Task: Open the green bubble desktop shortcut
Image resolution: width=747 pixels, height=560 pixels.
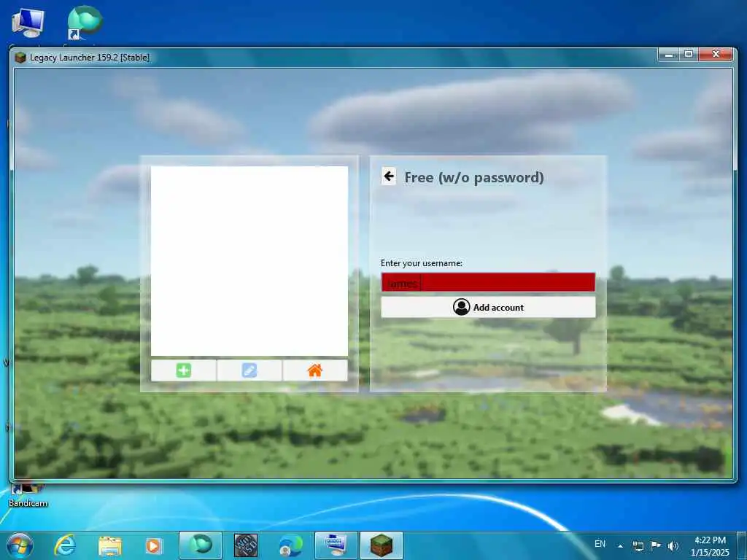Action: (85, 22)
